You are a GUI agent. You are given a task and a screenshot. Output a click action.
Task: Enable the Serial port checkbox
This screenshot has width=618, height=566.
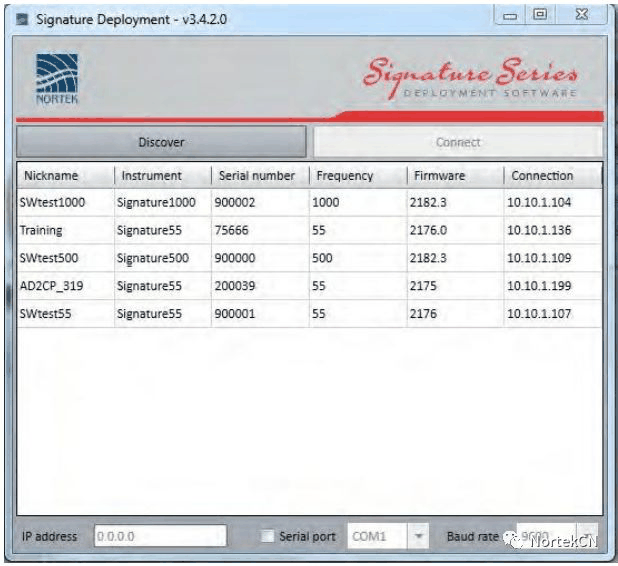pos(266,537)
